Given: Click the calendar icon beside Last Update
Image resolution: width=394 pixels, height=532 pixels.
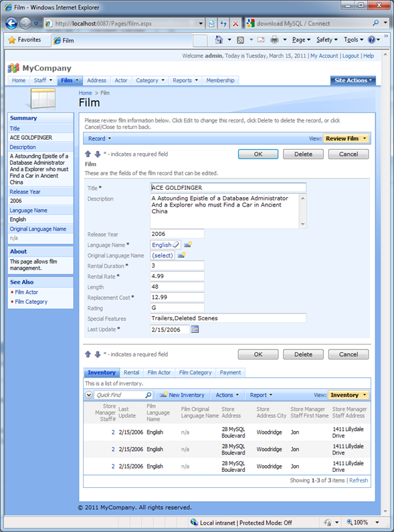Looking at the screenshot, I should 195,329.
